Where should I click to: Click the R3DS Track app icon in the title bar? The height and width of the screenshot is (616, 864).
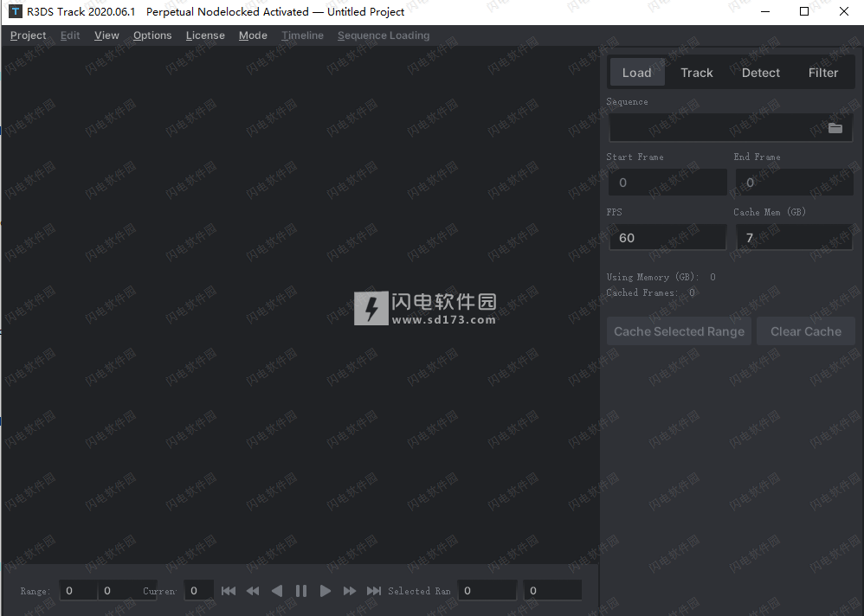point(16,11)
